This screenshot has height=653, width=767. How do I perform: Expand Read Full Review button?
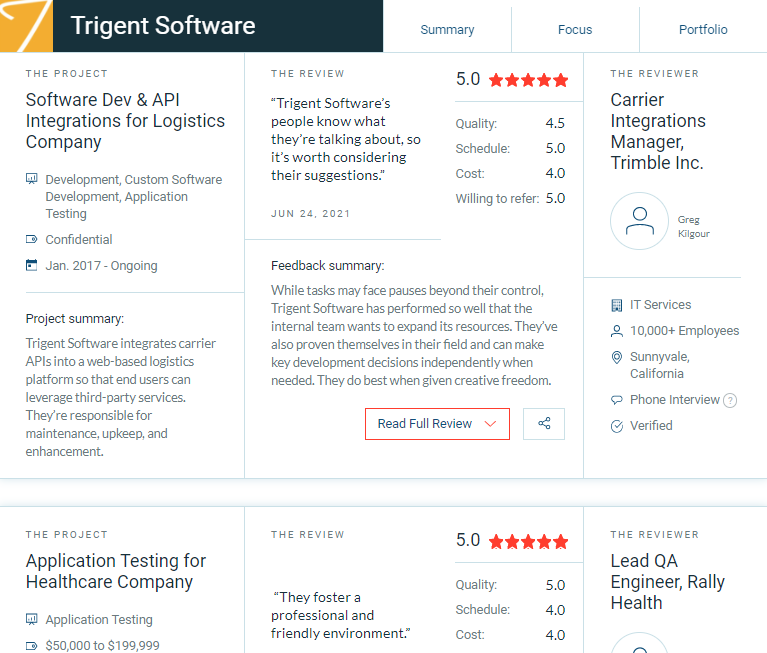[x=437, y=424]
